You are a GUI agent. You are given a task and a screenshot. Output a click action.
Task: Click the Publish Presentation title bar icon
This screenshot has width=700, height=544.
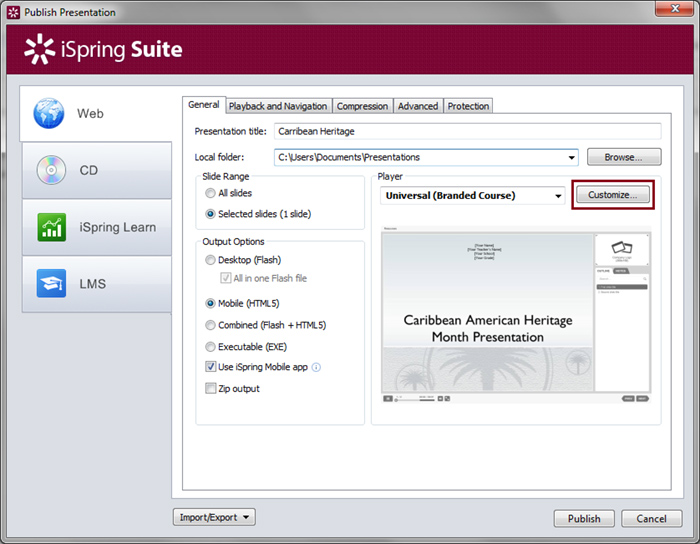pyautogui.click(x=13, y=12)
